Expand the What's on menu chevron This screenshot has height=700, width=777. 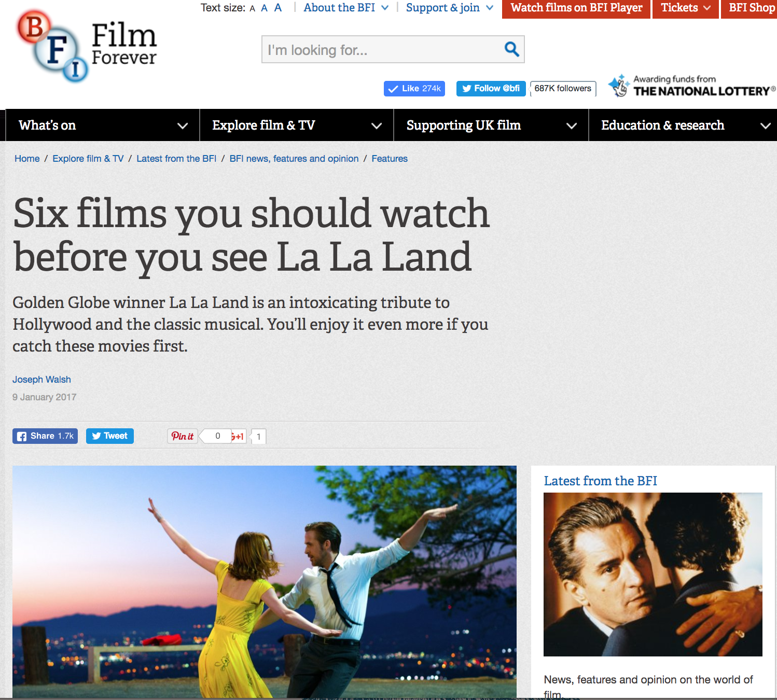[x=183, y=125]
